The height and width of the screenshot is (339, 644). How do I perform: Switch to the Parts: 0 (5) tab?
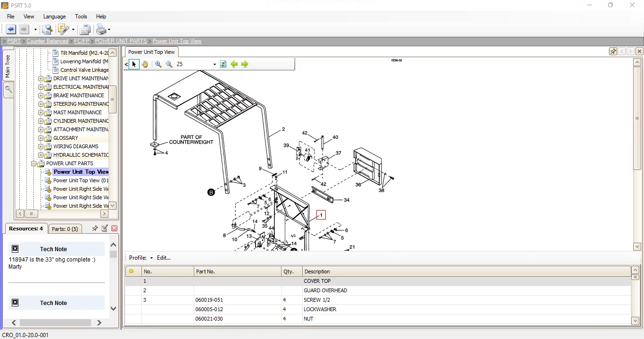(65, 229)
